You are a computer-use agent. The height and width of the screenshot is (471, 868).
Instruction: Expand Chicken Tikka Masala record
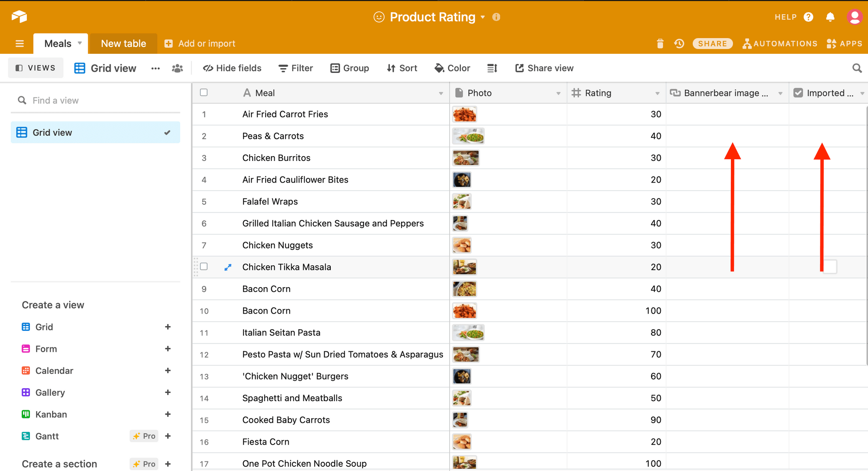coord(227,267)
